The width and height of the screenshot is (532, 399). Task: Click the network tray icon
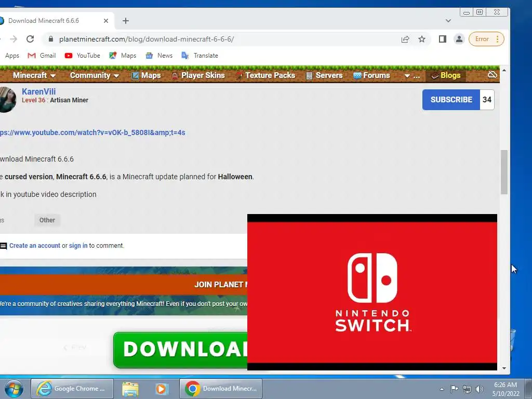(x=467, y=389)
